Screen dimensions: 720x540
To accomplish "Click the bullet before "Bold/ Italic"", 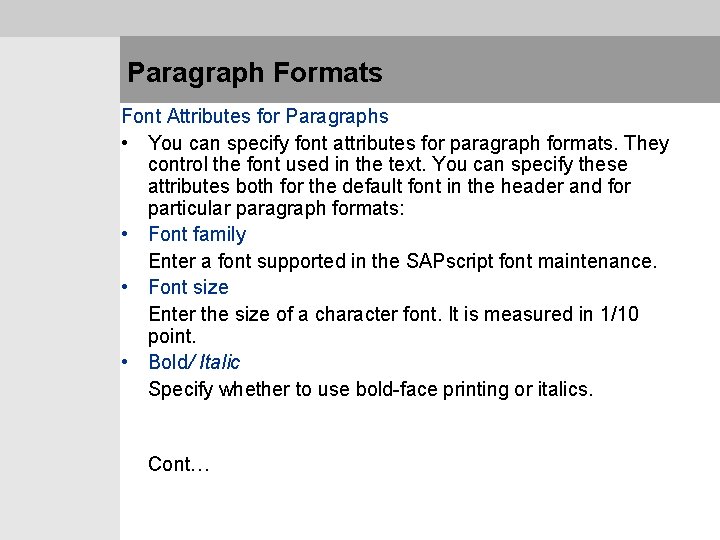I will coord(125,362).
